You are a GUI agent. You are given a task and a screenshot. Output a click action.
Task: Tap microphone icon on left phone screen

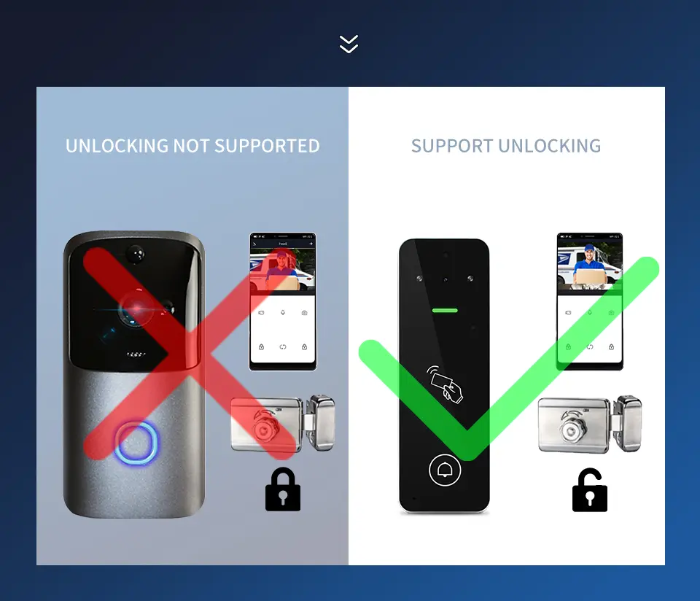coord(283,313)
